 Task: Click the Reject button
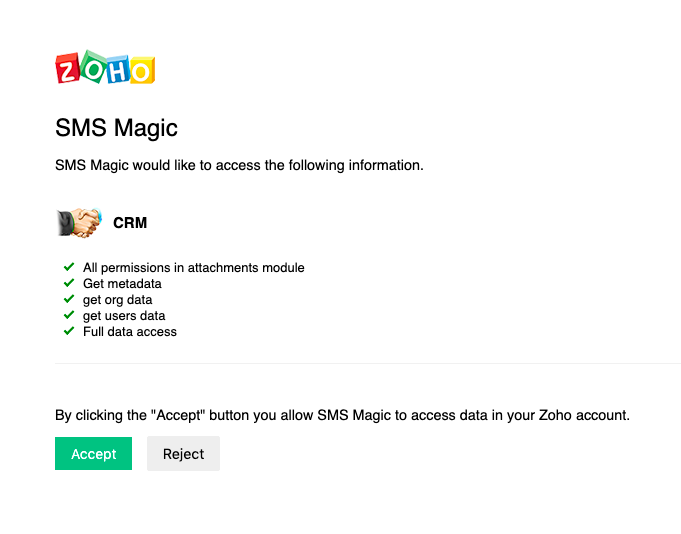point(183,454)
